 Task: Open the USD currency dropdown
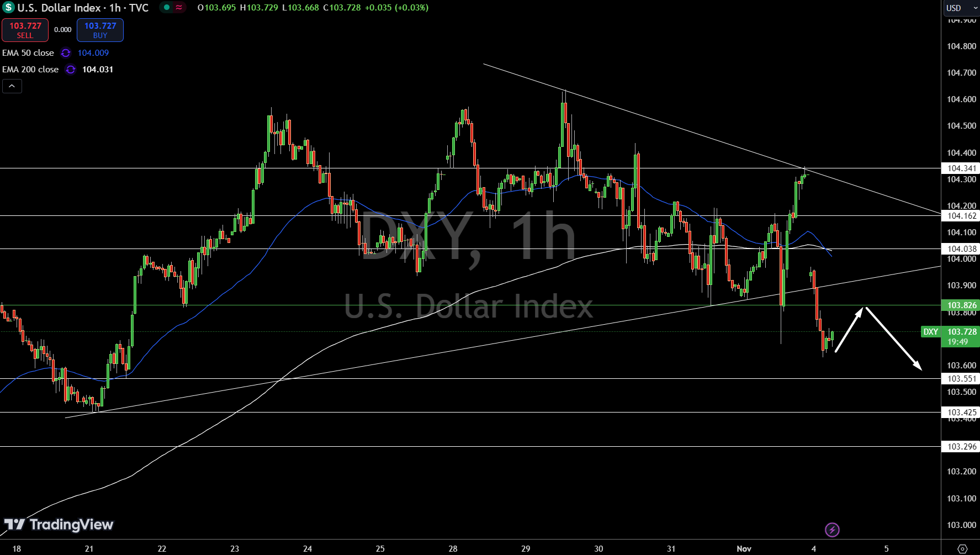[961, 8]
